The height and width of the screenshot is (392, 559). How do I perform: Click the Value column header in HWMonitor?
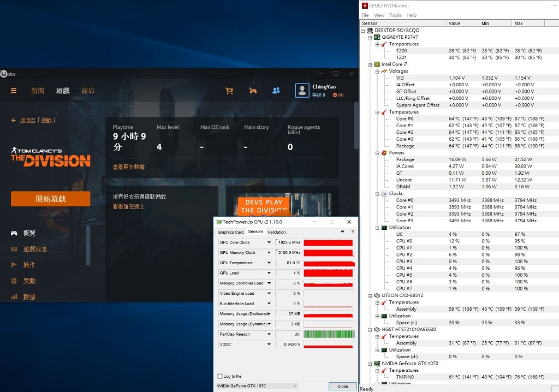point(462,23)
